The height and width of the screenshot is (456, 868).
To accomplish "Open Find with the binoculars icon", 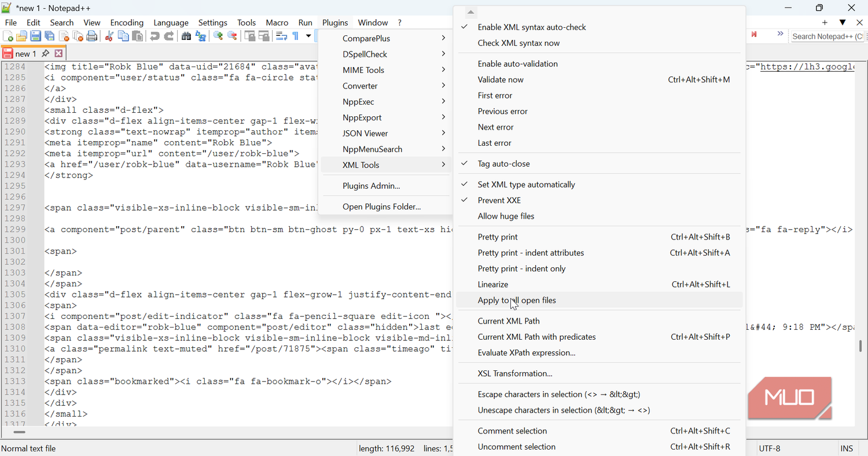I will tap(186, 36).
